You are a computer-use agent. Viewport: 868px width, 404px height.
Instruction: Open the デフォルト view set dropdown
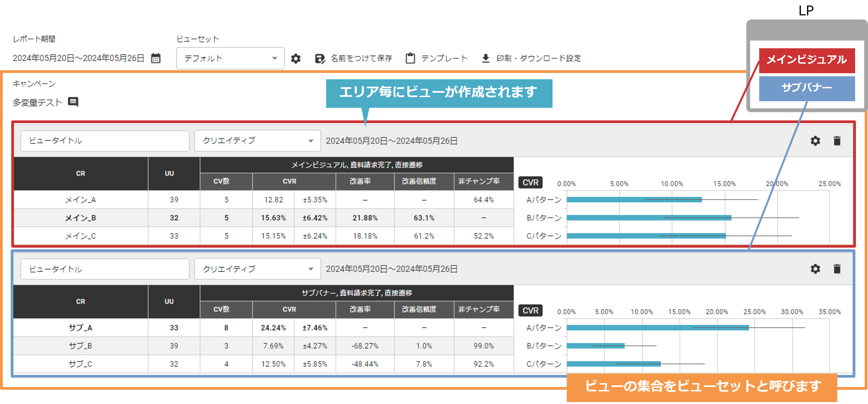pyautogui.click(x=230, y=58)
